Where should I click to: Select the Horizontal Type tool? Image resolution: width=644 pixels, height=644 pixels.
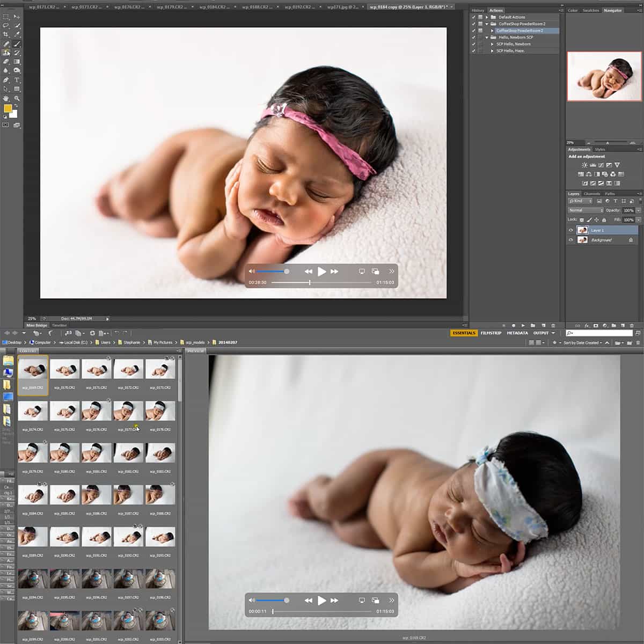[x=17, y=80]
